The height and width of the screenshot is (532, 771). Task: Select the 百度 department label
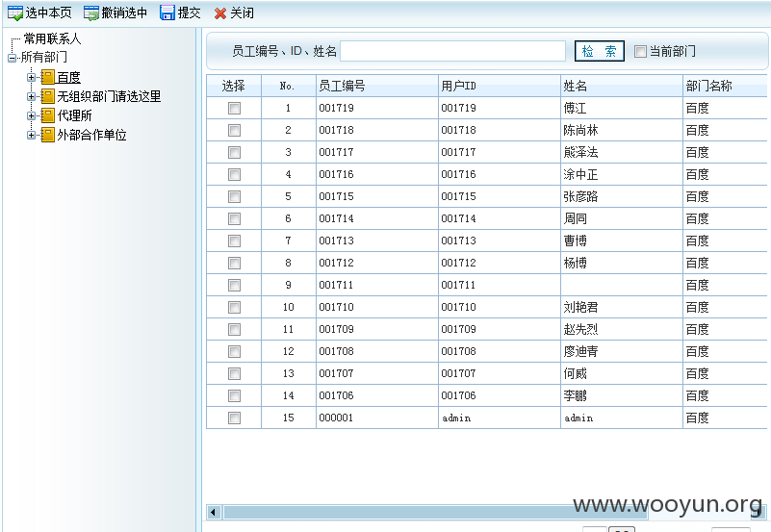69,78
